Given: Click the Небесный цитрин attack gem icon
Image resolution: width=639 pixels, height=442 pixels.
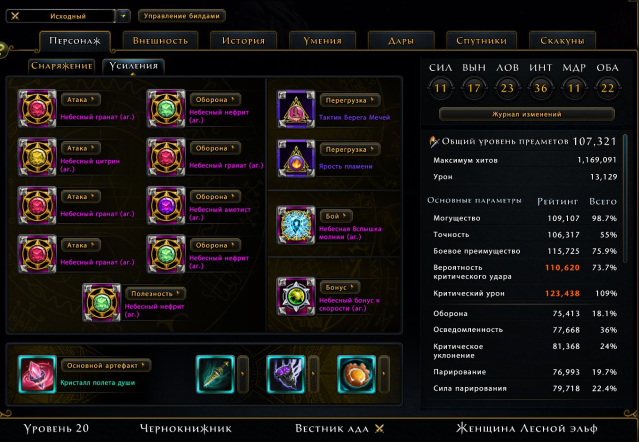Looking at the screenshot, I should click(x=37, y=157).
